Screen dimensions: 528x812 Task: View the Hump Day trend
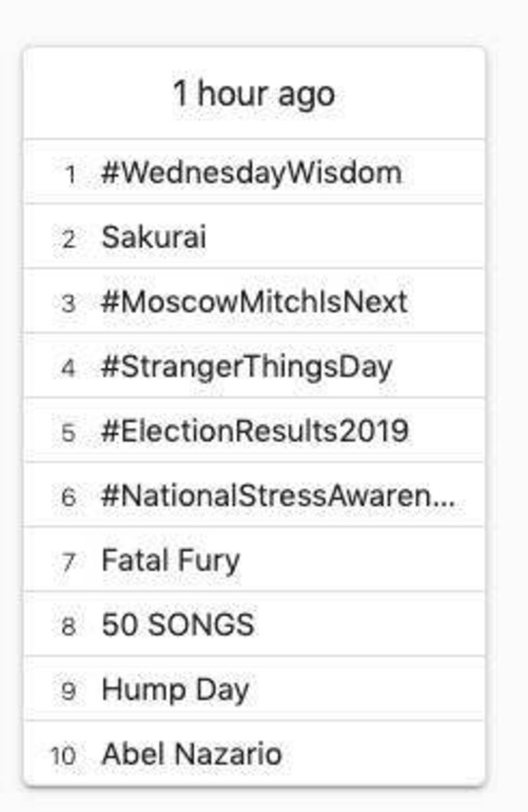coord(175,689)
